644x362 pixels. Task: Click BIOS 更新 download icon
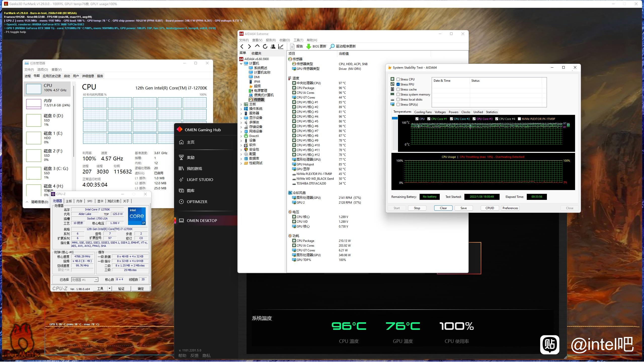click(x=309, y=46)
